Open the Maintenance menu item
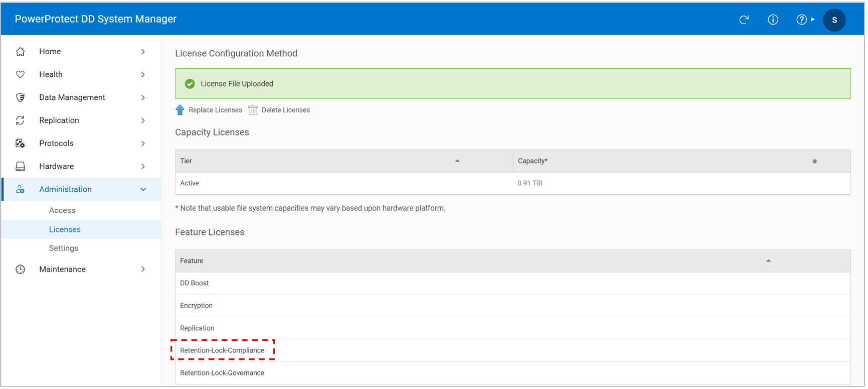868x389 pixels. point(81,270)
